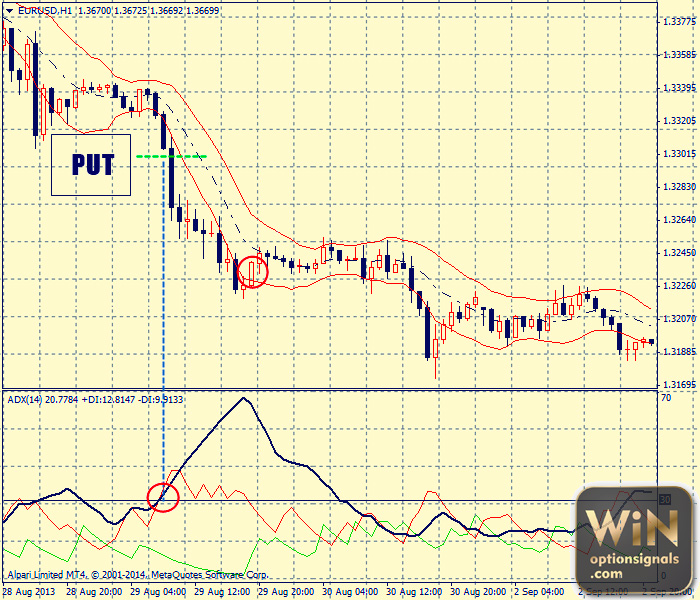This screenshot has width=700, height=600.
Task: Click the 70 level label in ADX panel
Action: 665,398
